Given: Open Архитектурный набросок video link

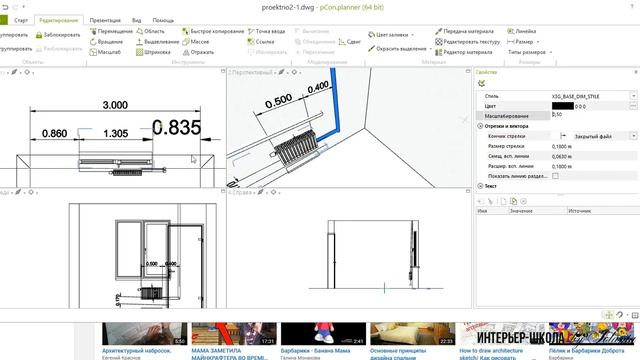Looking at the screenshot, I should (136, 351).
